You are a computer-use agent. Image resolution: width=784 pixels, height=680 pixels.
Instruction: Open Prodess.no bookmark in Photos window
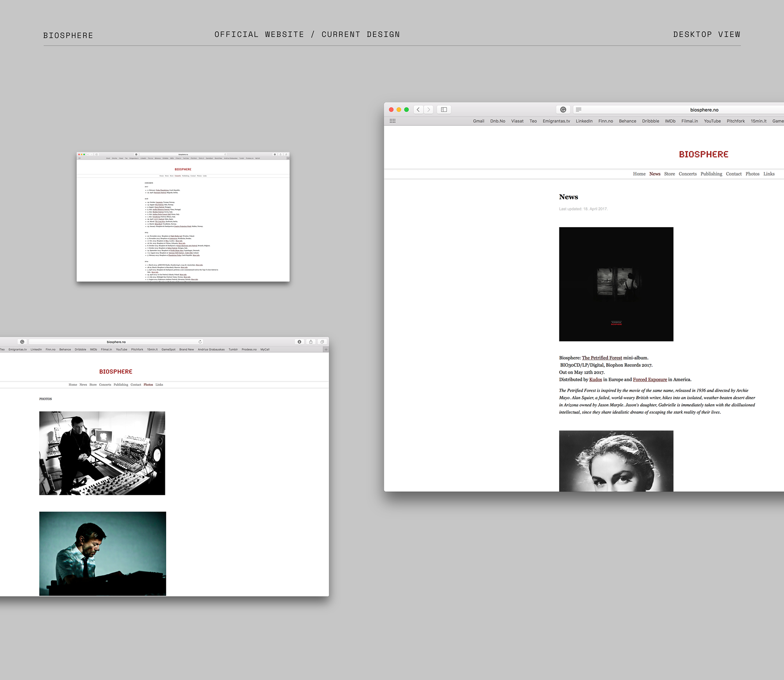(249, 350)
